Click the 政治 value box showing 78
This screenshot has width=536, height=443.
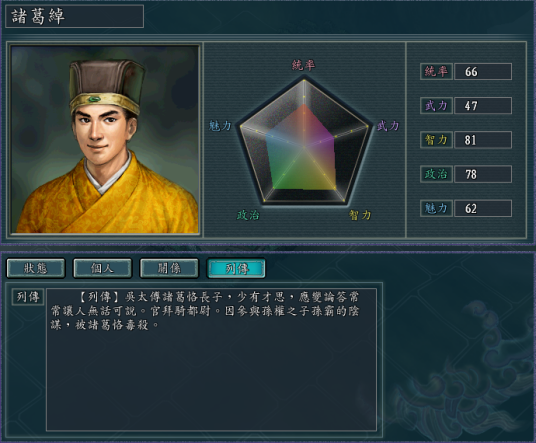(x=483, y=174)
